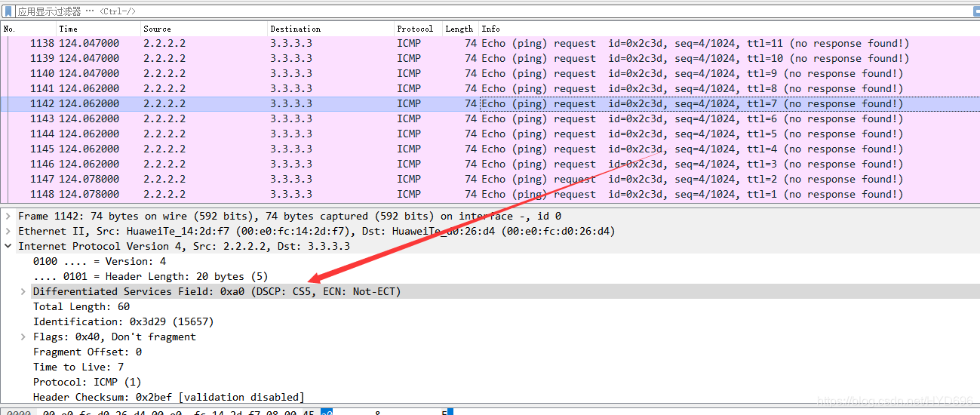Sort by the Length column header
980x415 pixels.
[460, 29]
